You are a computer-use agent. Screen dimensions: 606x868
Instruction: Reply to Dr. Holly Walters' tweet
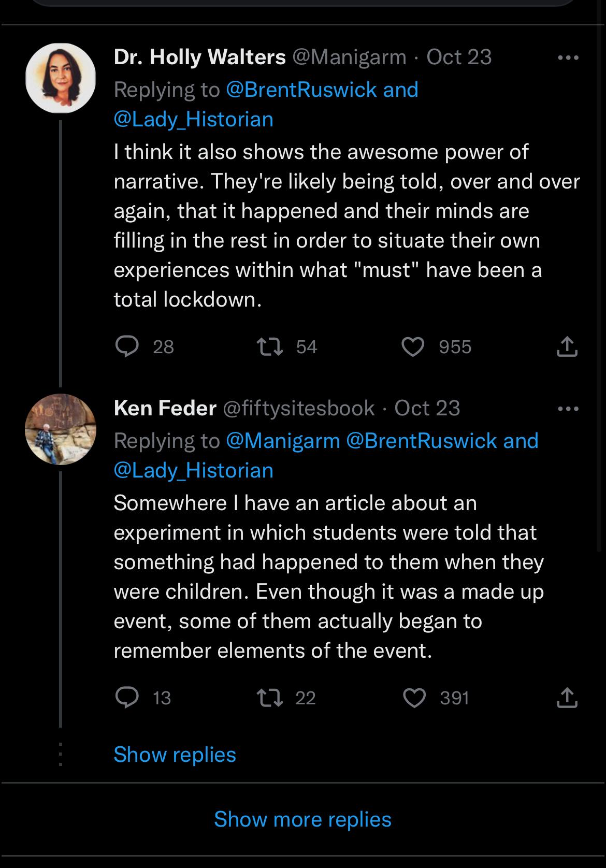[127, 346]
